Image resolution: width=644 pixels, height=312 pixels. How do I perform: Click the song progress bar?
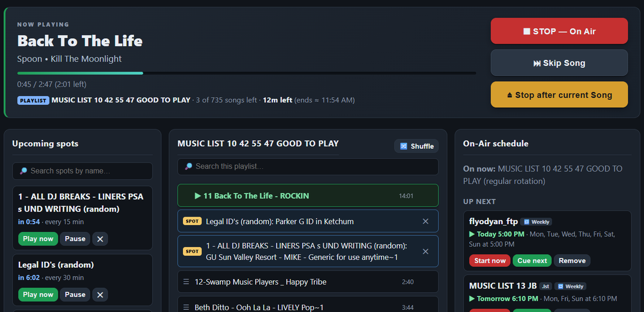click(247, 73)
